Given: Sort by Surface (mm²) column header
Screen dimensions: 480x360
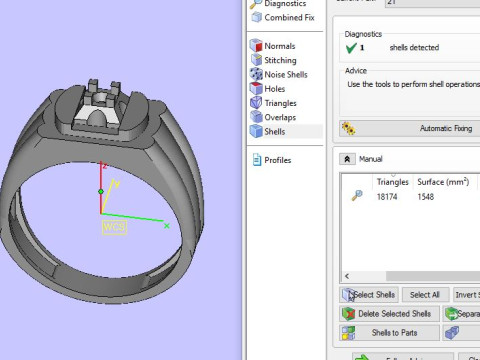Looking at the screenshot, I should pyautogui.click(x=443, y=182).
